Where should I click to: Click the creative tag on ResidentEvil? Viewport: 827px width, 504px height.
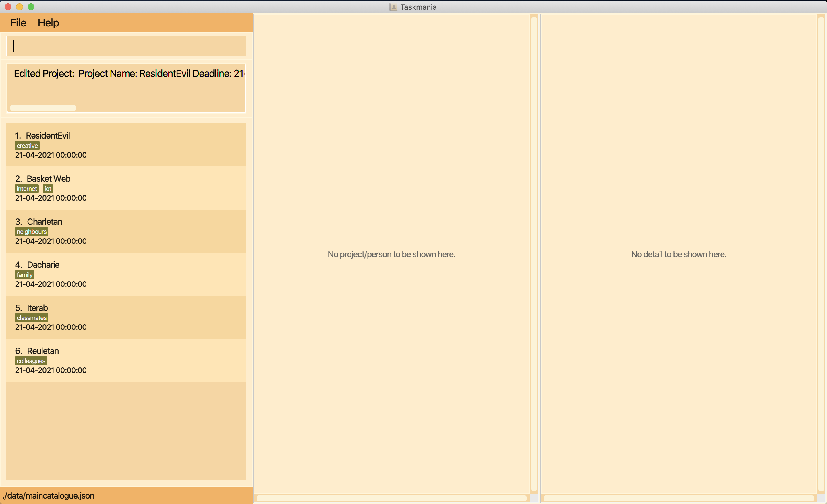coord(27,146)
